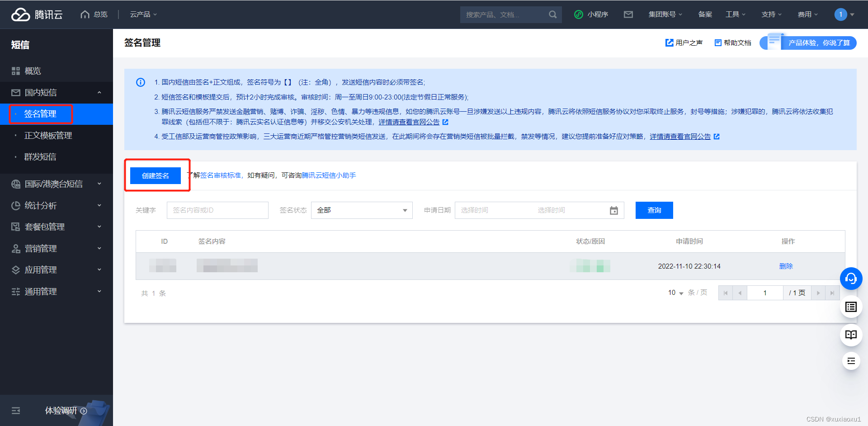The height and width of the screenshot is (426, 868).
Task: Select 签名管理 in sidebar
Action: (x=57, y=114)
